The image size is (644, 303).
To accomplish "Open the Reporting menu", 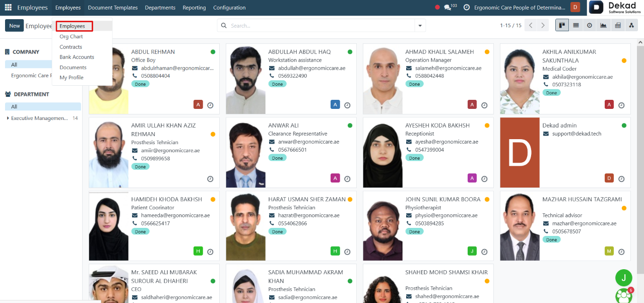I will (x=195, y=8).
